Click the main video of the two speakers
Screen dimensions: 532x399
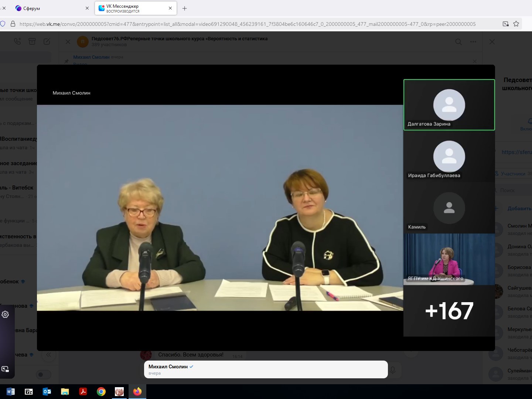220,208
